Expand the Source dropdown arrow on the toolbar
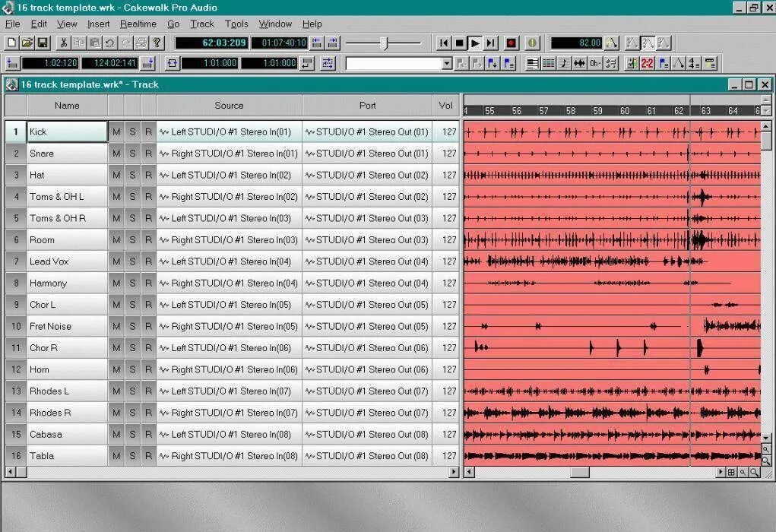 pos(447,63)
